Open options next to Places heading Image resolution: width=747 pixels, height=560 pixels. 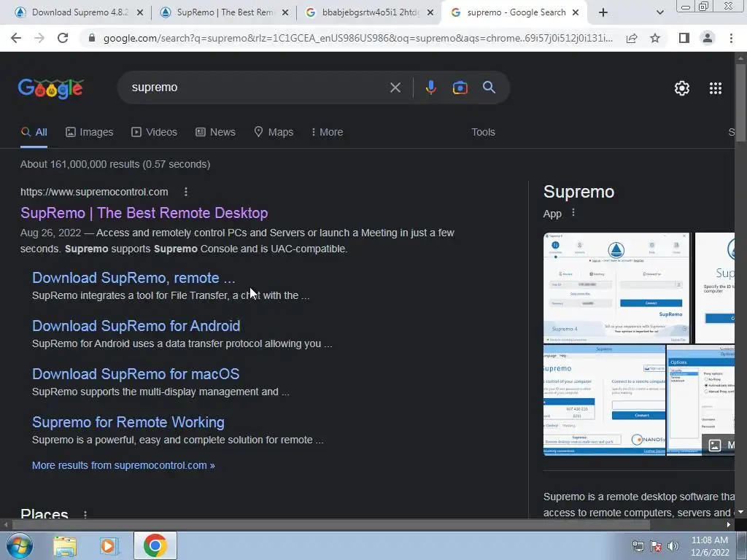coord(85,515)
